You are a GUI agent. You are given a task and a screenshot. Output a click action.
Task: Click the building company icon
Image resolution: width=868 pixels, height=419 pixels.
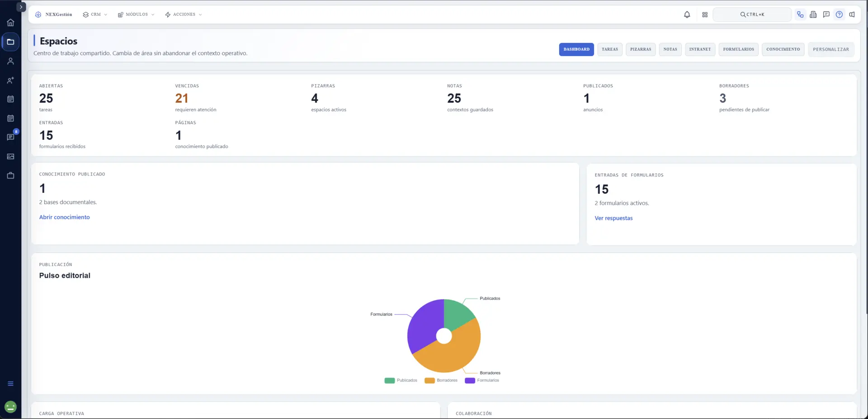pos(813,14)
